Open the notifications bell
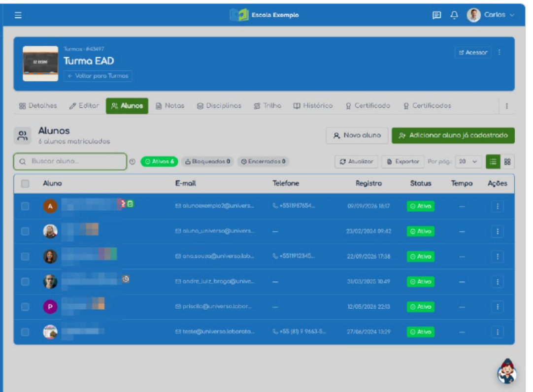The image size is (533, 392). 454,15
